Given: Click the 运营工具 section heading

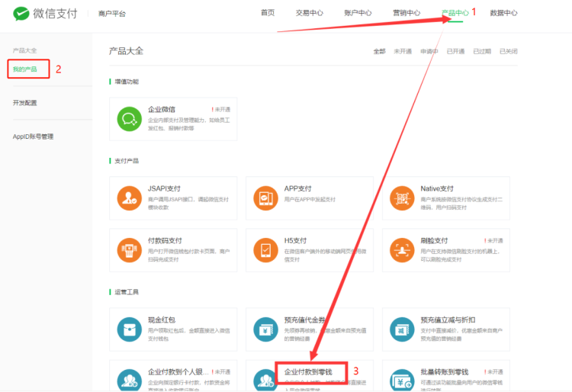Looking at the screenshot, I should click(127, 292).
